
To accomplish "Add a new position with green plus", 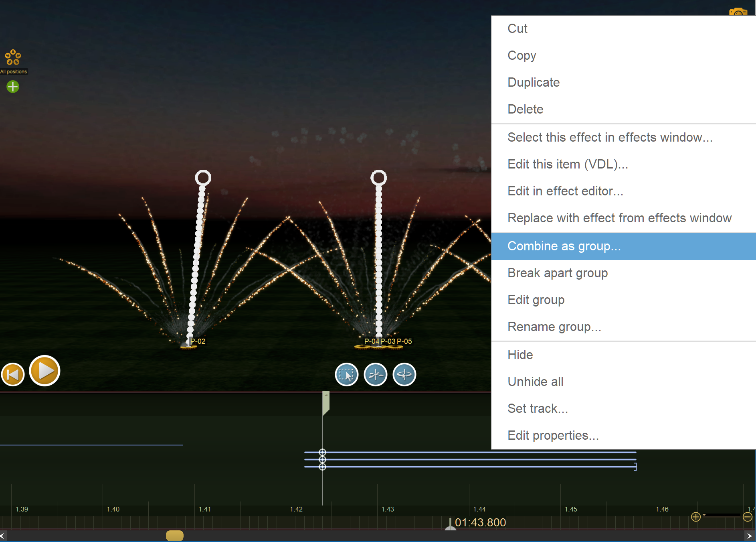I will click(x=13, y=87).
